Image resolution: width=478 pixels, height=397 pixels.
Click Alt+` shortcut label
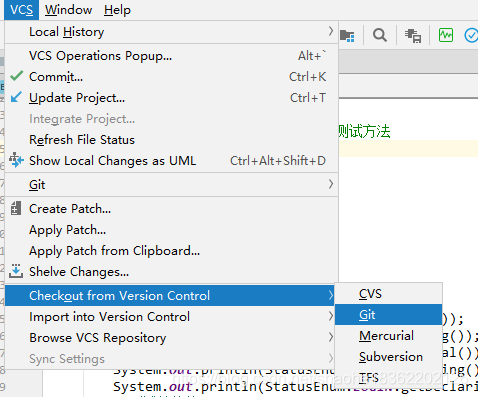[312, 56]
